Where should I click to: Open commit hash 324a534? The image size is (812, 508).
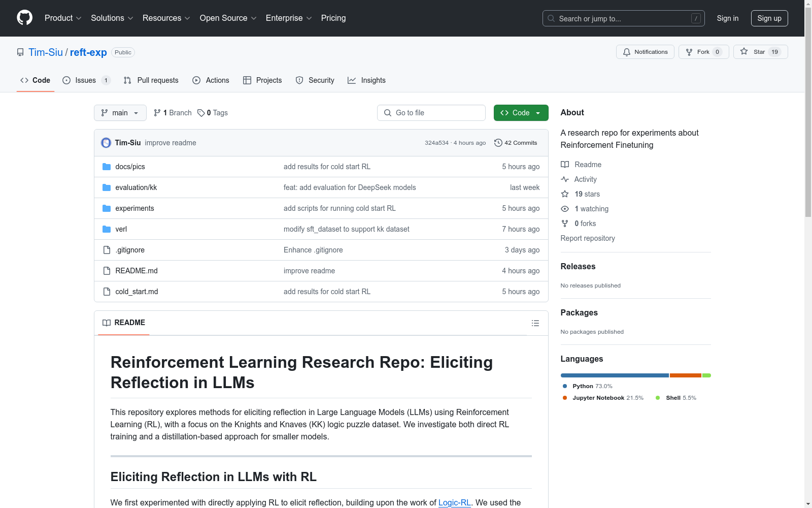tap(436, 143)
